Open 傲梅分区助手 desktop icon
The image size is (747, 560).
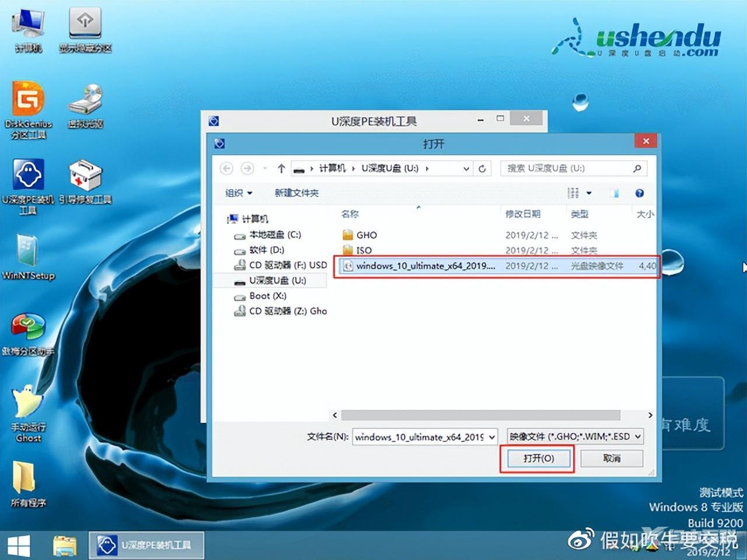tap(28, 334)
